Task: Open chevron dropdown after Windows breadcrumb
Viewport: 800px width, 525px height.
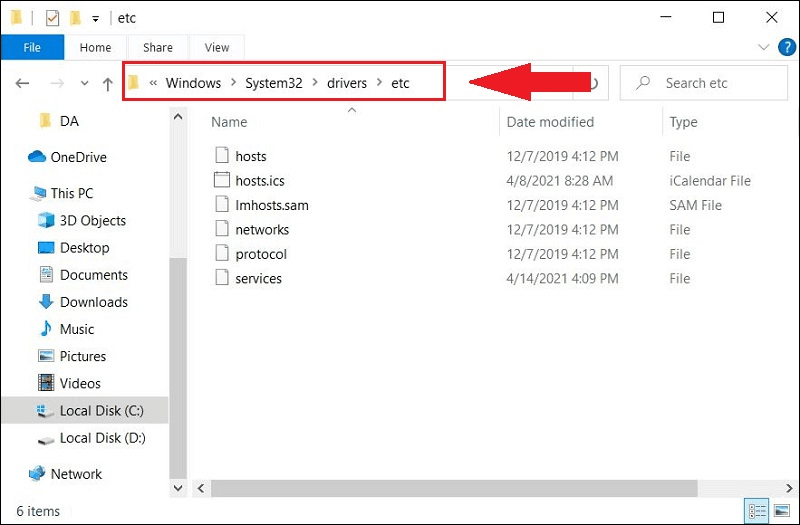Action: click(x=233, y=82)
